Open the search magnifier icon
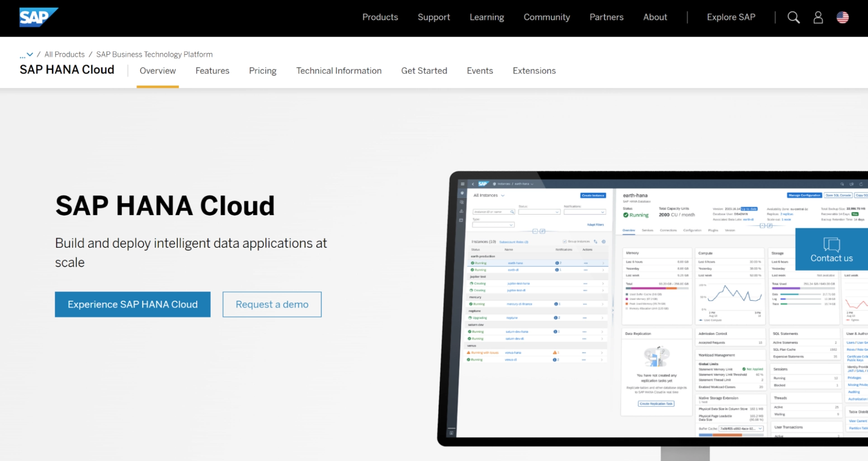Screen dimensions: 868x461 click(793, 18)
